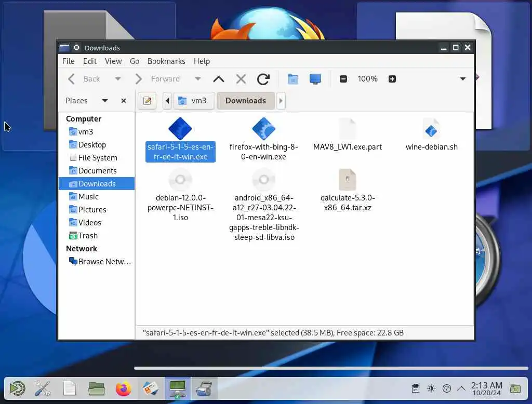Open Desktop in the Places sidebar
This screenshot has height=404, width=532.
pyautogui.click(x=97, y=145)
